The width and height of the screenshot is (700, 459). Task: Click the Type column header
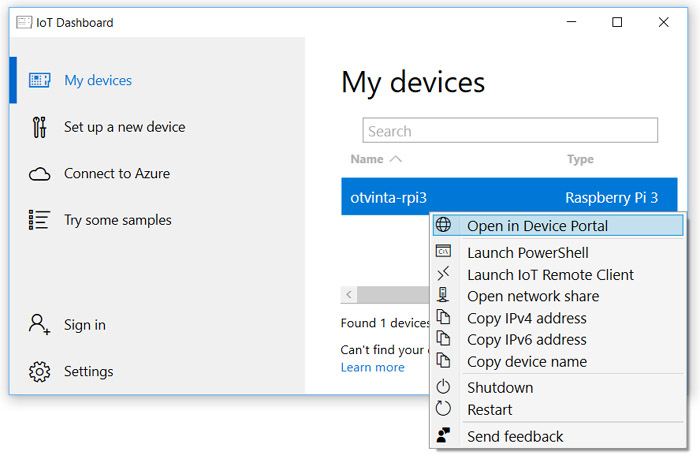point(580,159)
